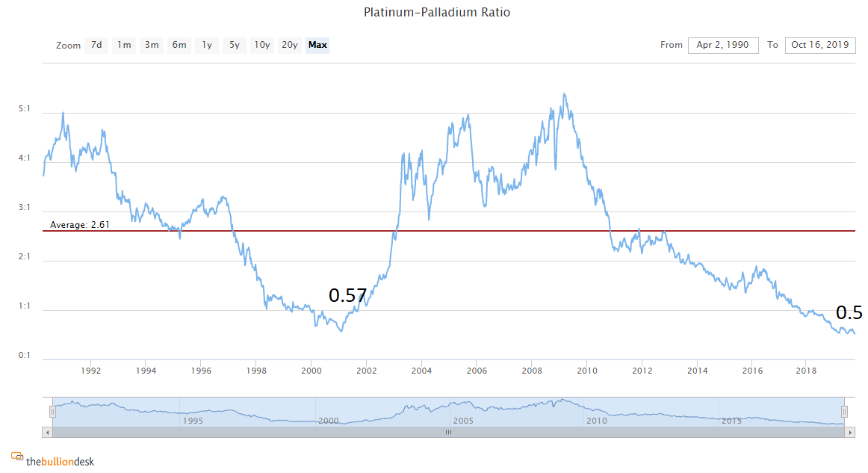The height and width of the screenshot is (473, 868).
Task: Choose the 6m zoom button
Action: coord(179,45)
